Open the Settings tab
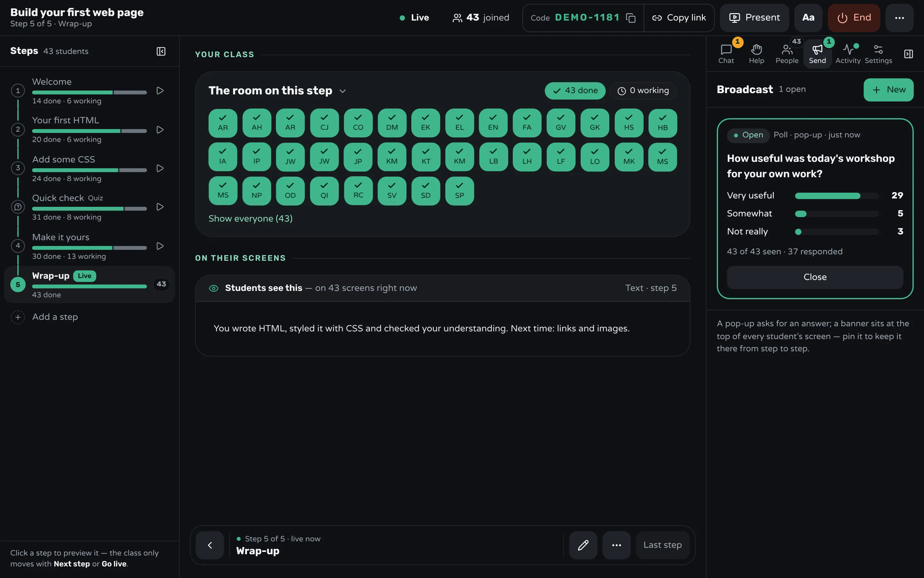924x578 pixels. click(x=878, y=54)
